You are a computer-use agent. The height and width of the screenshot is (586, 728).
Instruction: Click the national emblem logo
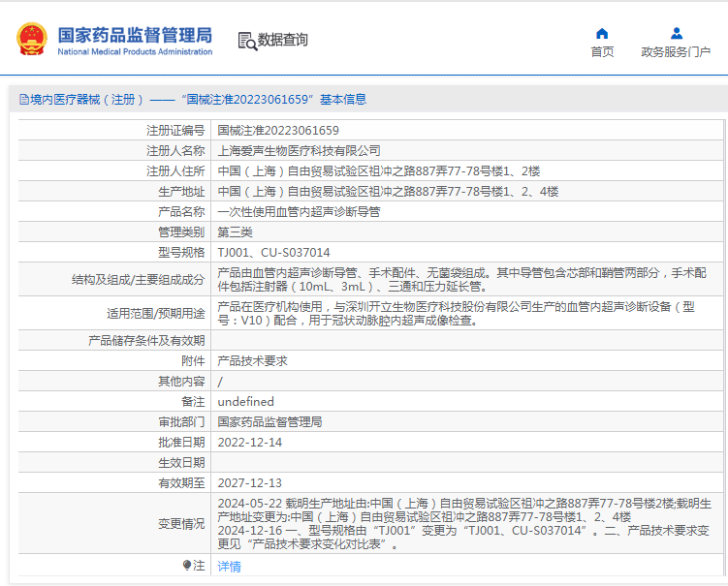tap(32, 40)
